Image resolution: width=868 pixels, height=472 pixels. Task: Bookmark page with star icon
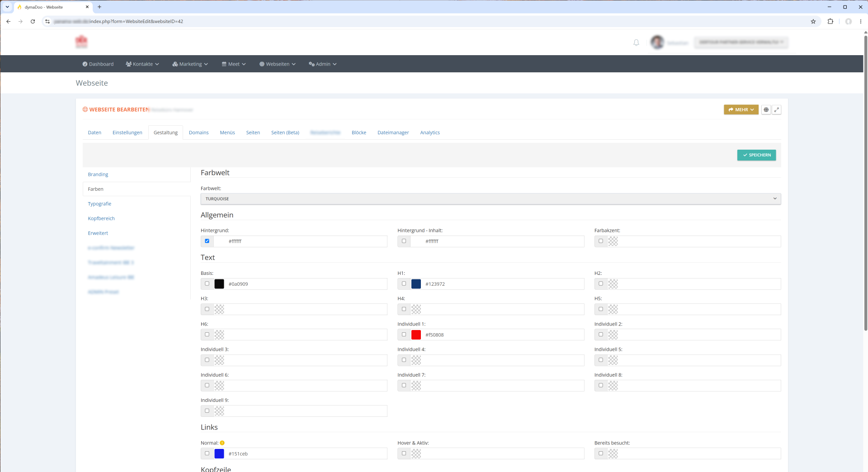(x=813, y=21)
